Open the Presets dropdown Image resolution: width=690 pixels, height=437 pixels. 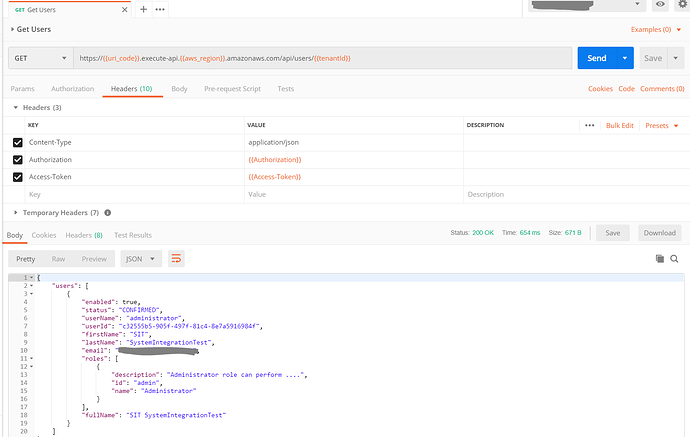(x=661, y=125)
